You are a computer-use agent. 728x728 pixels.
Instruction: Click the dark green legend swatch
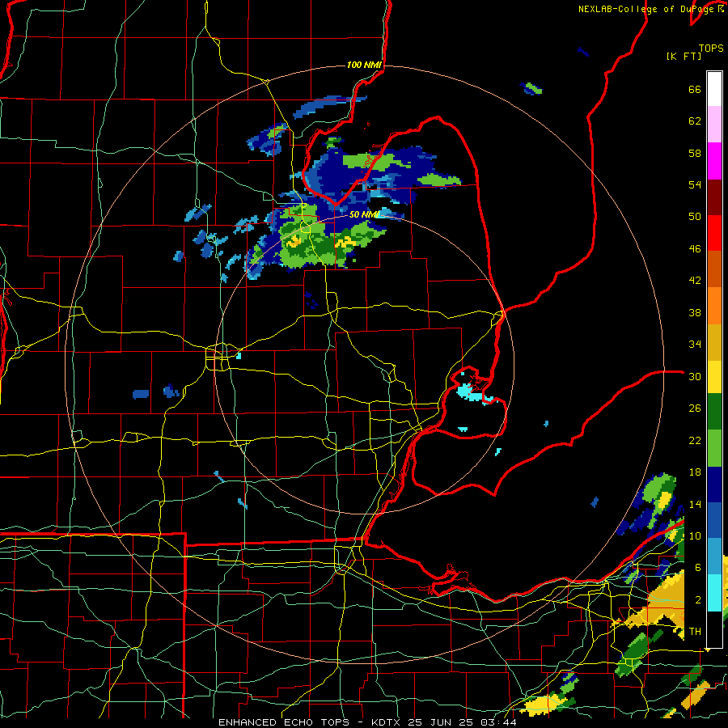pos(714,412)
